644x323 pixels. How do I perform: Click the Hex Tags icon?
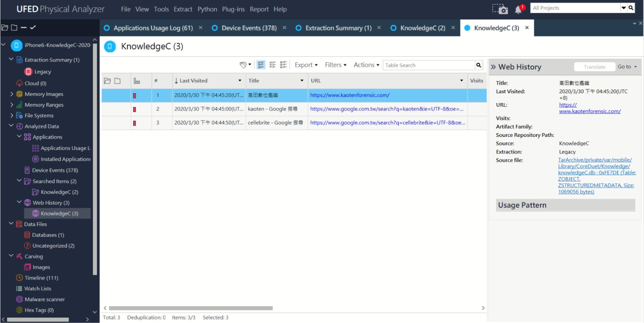(x=20, y=310)
